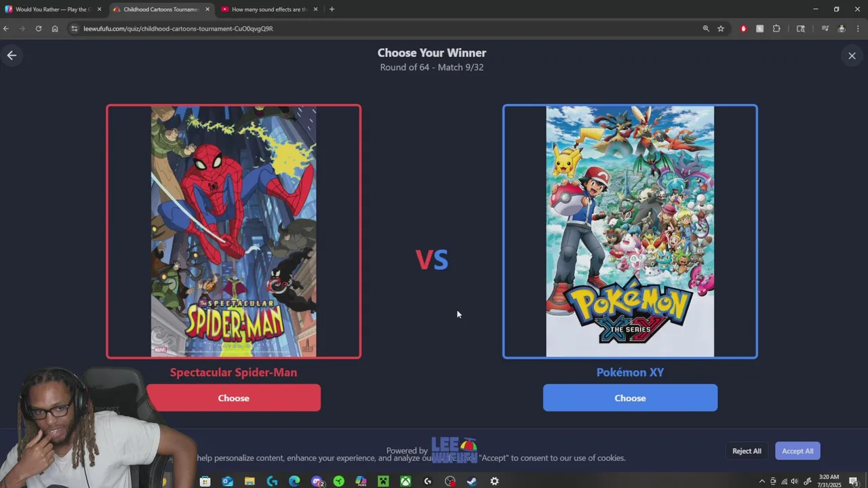Close the tournament with the X icon

click(852, 56)
